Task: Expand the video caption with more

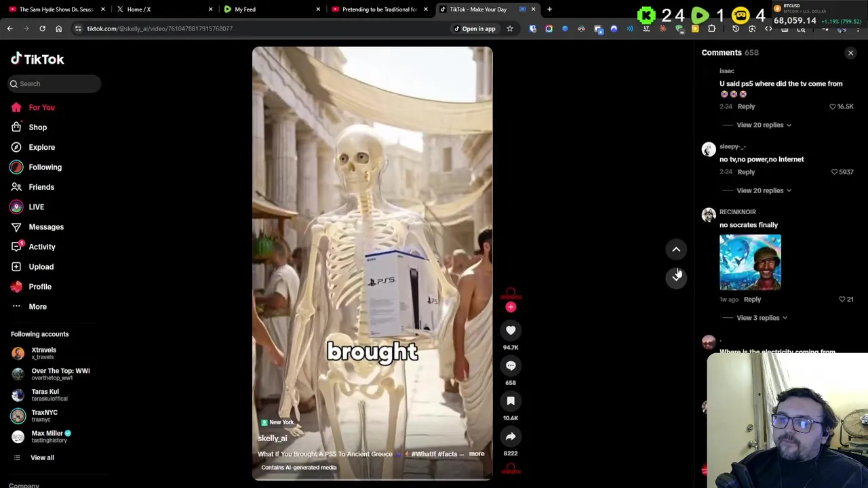Action: [476, 454]
